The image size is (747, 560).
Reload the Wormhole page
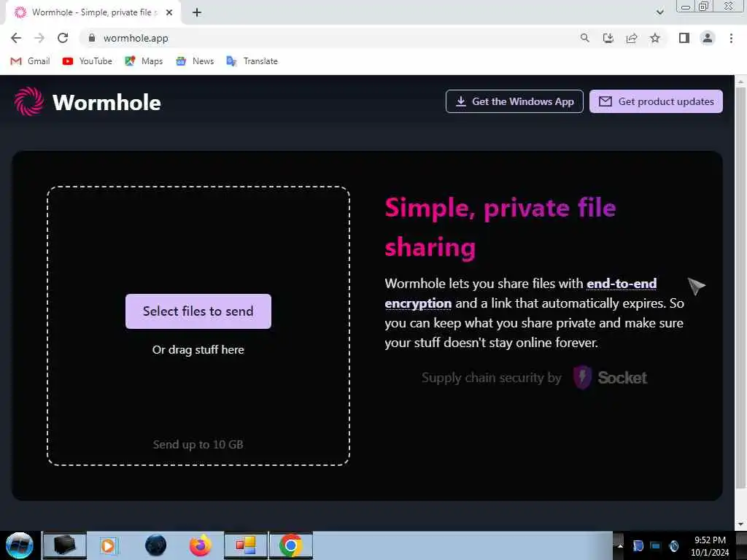tap(63, 38)
